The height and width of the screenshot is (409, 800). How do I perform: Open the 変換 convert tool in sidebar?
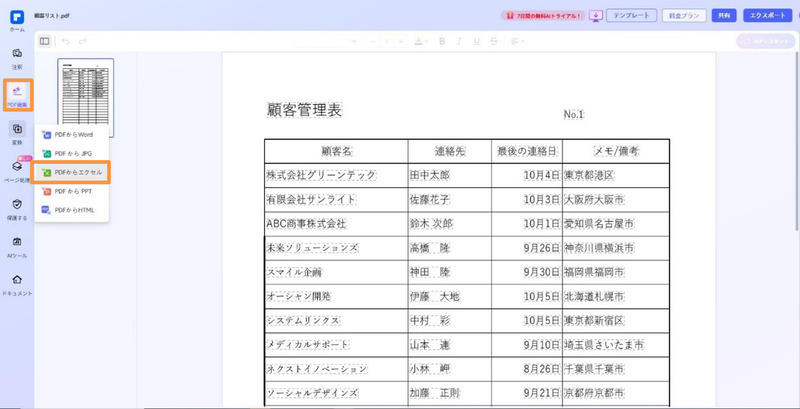(x=17, y=133)
